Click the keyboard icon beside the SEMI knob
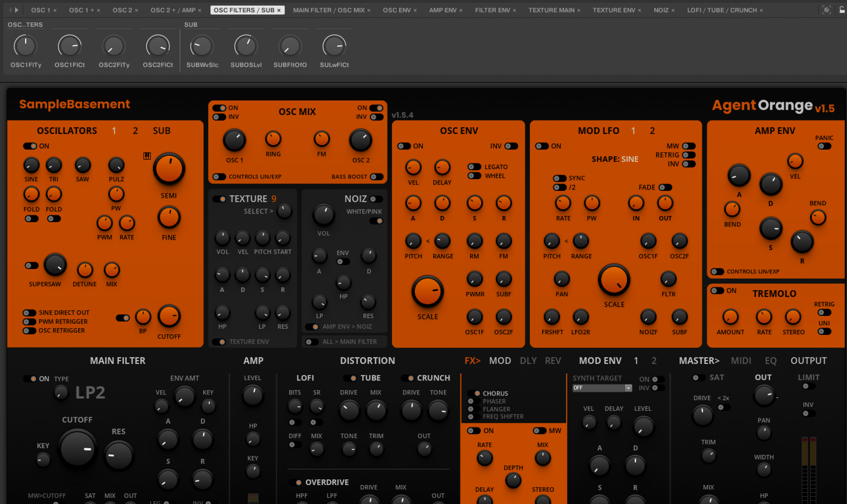Image resolution: width=847 pixels, height=504 pixels. (147, 156)
